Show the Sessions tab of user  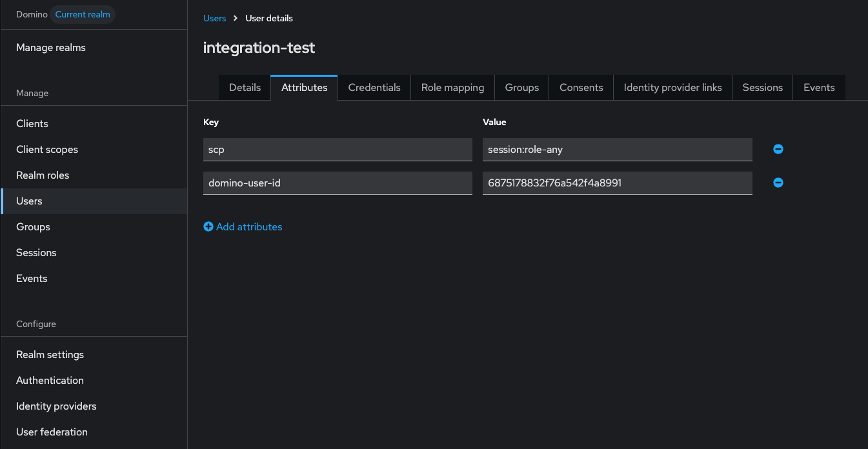tap(762, 88)
